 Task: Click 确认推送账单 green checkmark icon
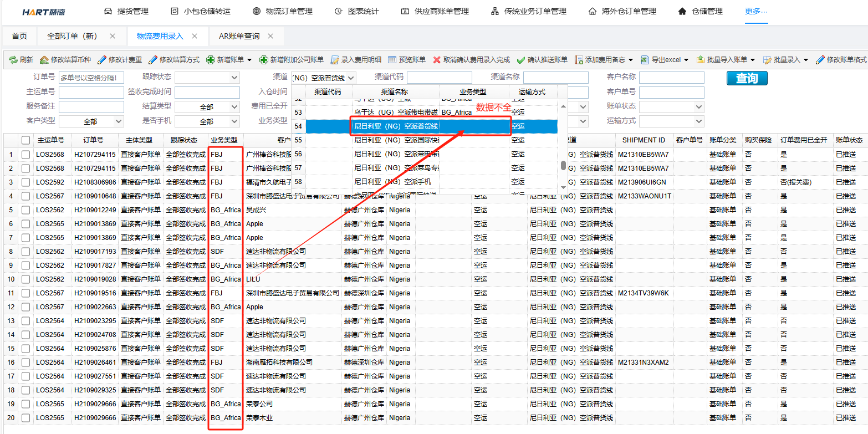[x=520, y=60]
